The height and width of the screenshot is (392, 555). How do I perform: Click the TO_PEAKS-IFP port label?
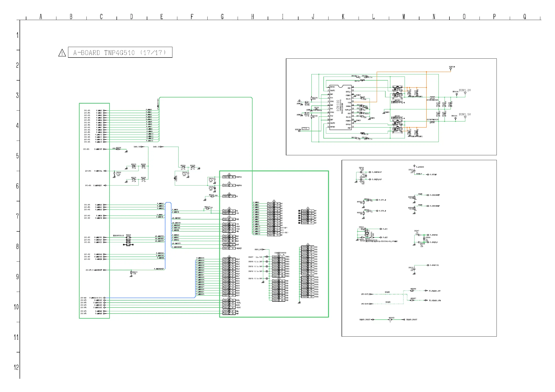coord(435,291)
